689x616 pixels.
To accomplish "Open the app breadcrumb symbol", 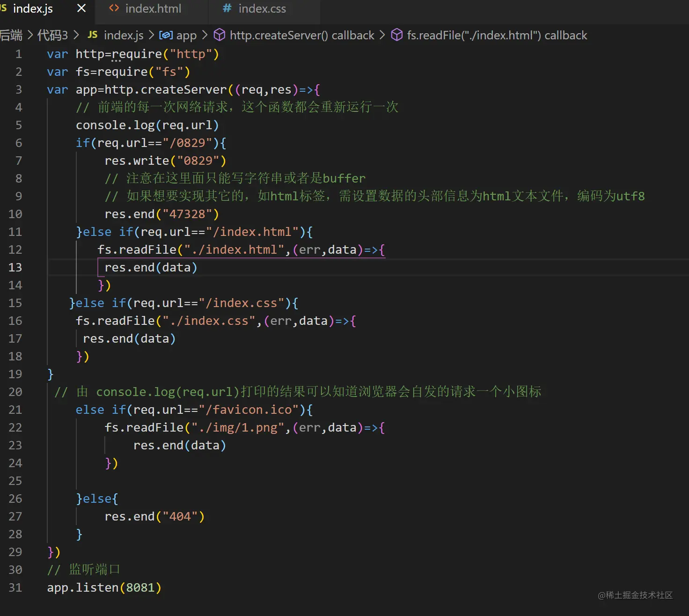I will (x=186, y=35).
